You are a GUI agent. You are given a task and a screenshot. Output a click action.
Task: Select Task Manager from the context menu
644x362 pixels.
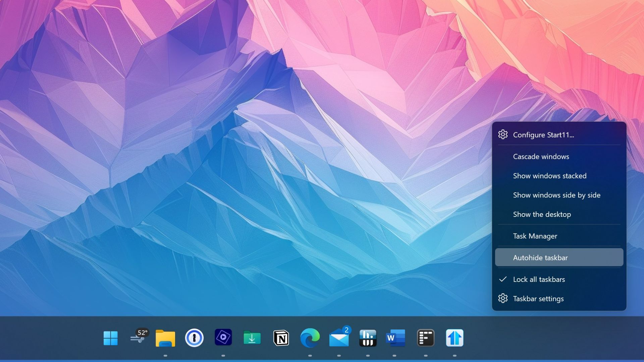[535, 236]
